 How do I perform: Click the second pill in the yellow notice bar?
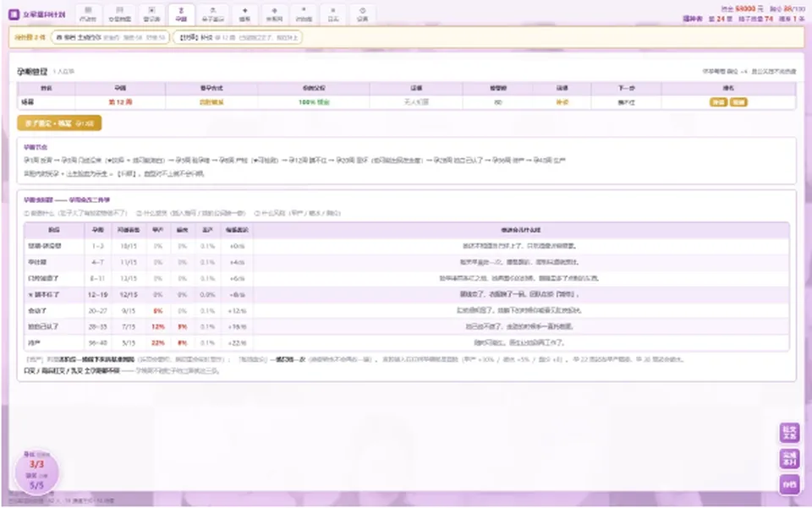point(238,37)
